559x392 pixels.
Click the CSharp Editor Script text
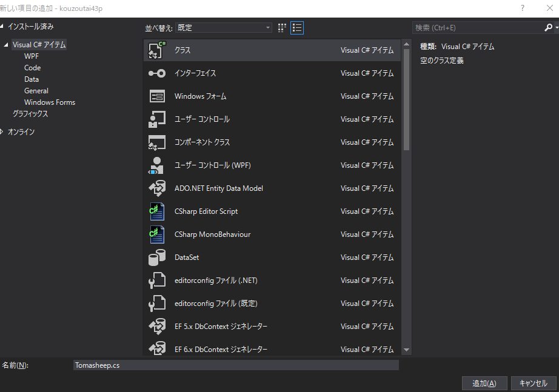[206, 211]
